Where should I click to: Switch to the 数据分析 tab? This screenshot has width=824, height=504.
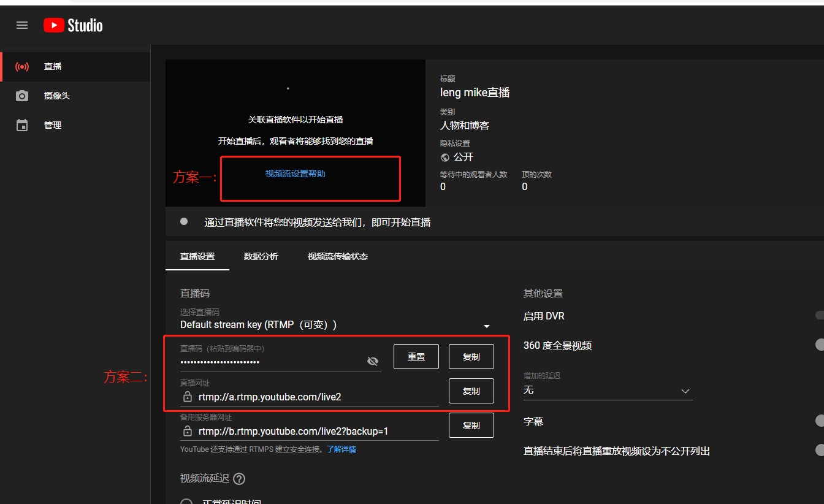click(x=261, y=256)
